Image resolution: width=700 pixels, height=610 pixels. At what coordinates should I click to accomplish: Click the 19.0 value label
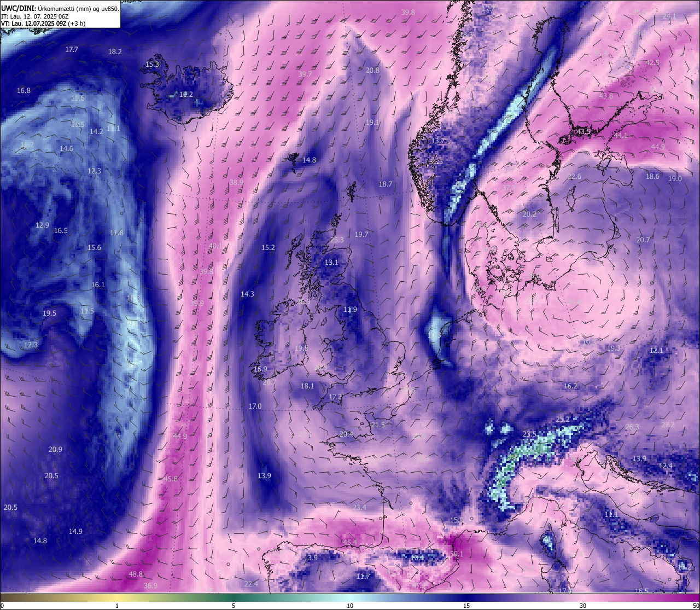[x=675, y=178]
